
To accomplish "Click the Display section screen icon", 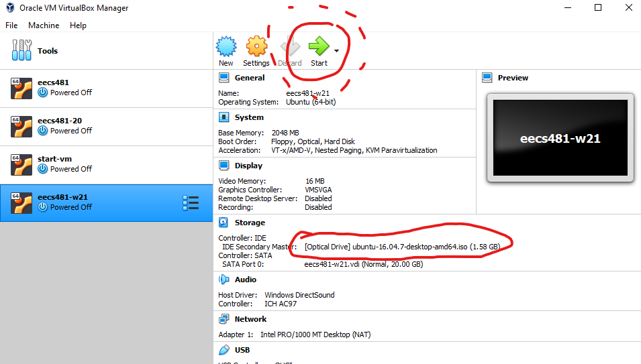I will point(224,166).
